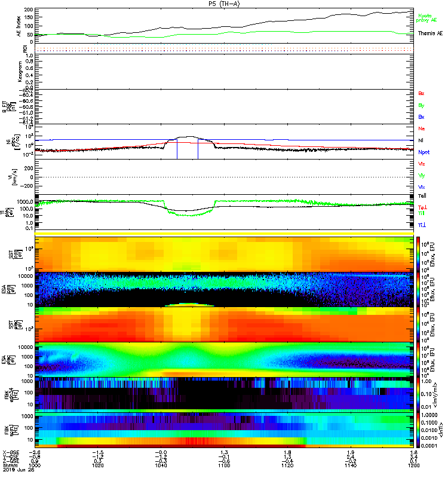Image resolution: width=448 pixels, height=478 pixels.
Task: Click the time label 1140 on bottom axis
Action: point(351,465)
